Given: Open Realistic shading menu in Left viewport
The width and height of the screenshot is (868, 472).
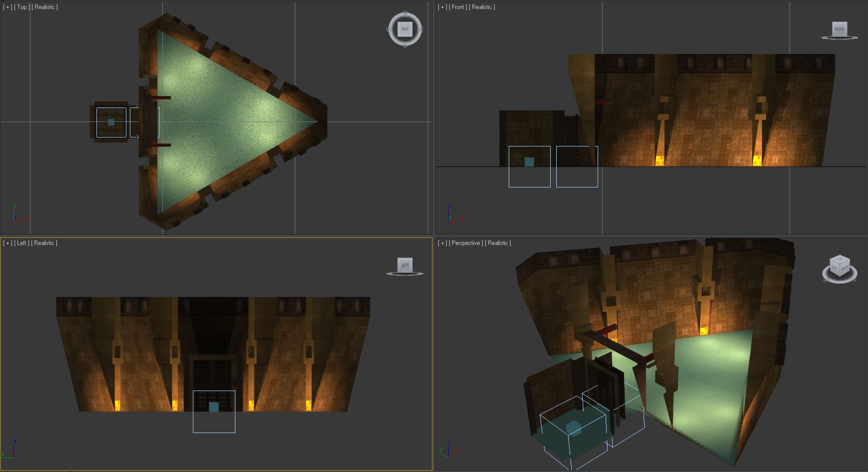Looking at the screenshot, I should pos(44,243).
